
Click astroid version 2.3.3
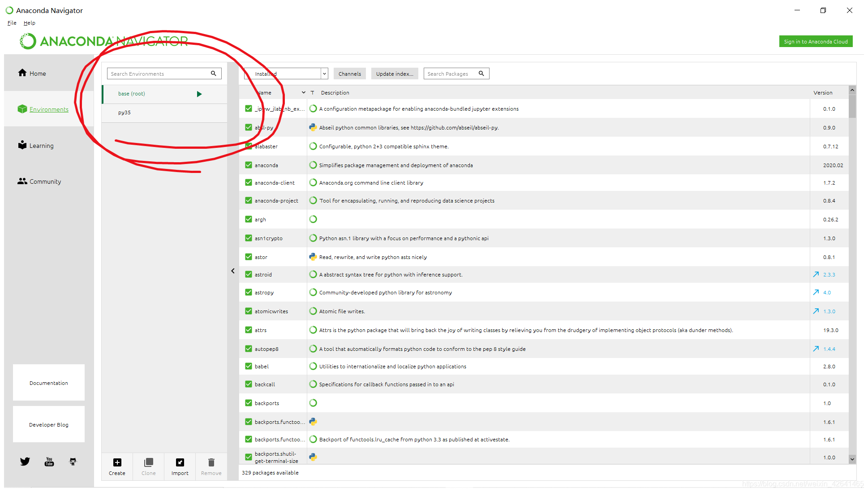829,275
